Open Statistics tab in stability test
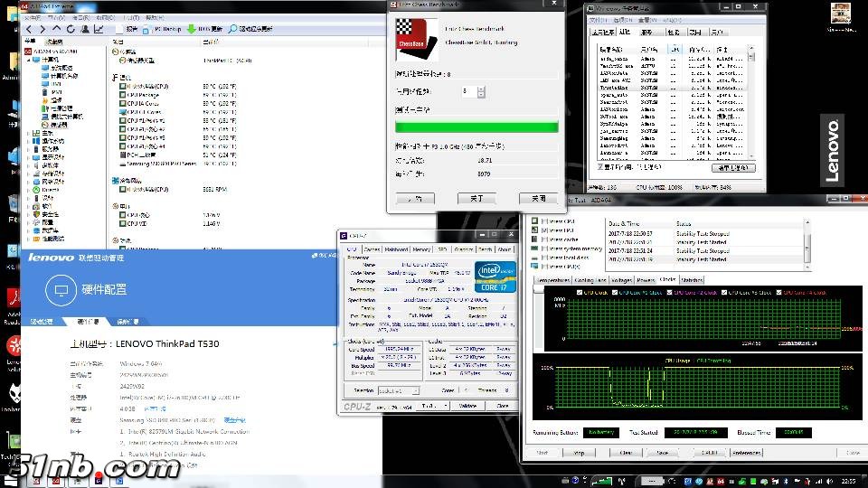Image resolution: width=868 pixels, height=488 pixels. pyautogui.click(x=692, y=280)
